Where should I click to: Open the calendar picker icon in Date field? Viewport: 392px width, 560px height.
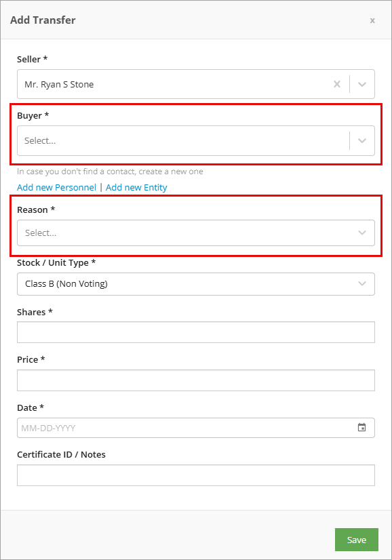tap(361, 428)
